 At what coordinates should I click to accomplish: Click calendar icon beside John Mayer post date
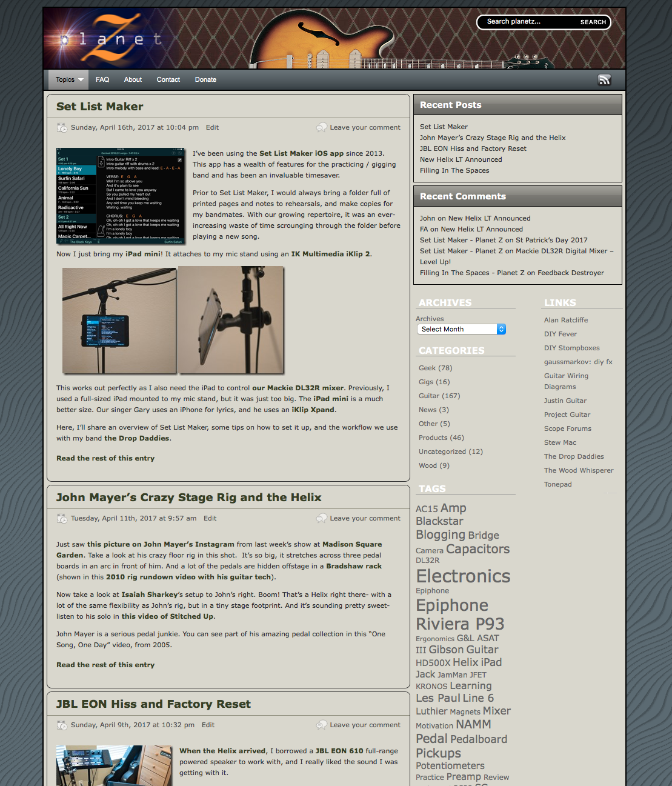click(x=62, y=519)
